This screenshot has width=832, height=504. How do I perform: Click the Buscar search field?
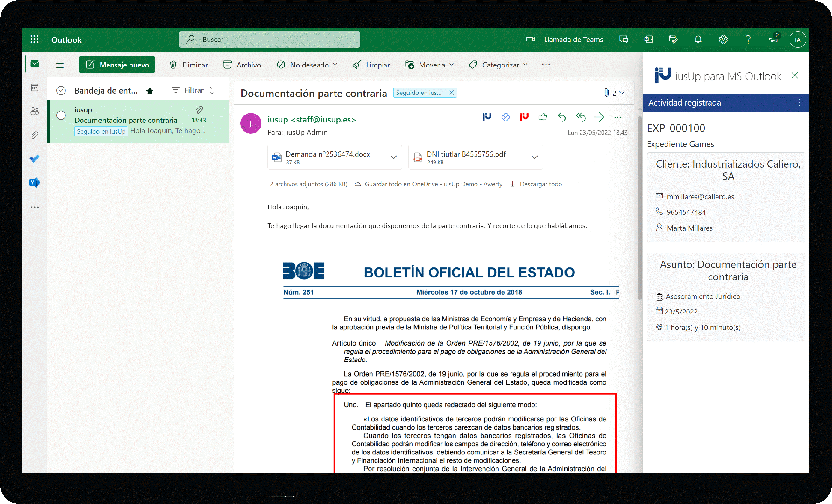pyautogui.click(x=269, y=39)
